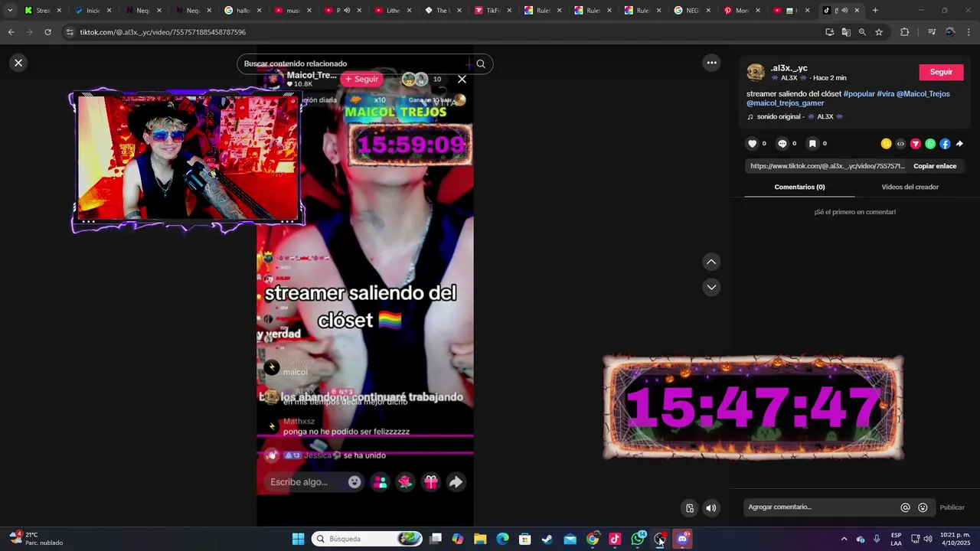Mute the video with speaker button

coord(711,508)
